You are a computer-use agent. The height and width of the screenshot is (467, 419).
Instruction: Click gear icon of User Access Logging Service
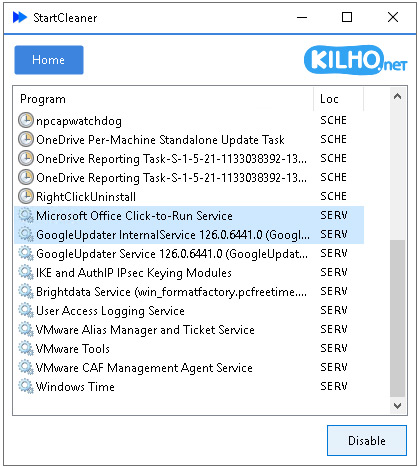[26, 310]
